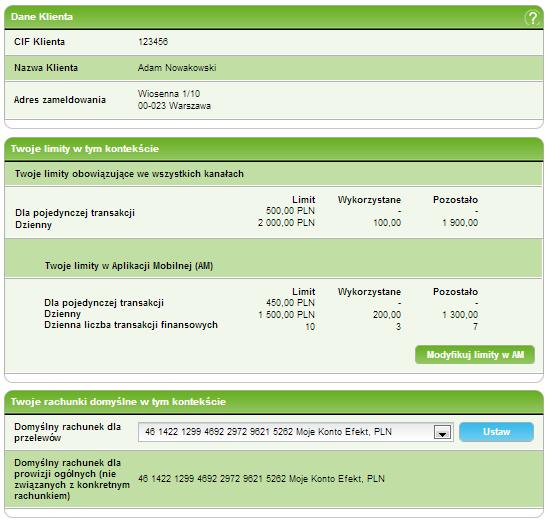Click used amount 200,00 in mobile limits

coord(387,314)
